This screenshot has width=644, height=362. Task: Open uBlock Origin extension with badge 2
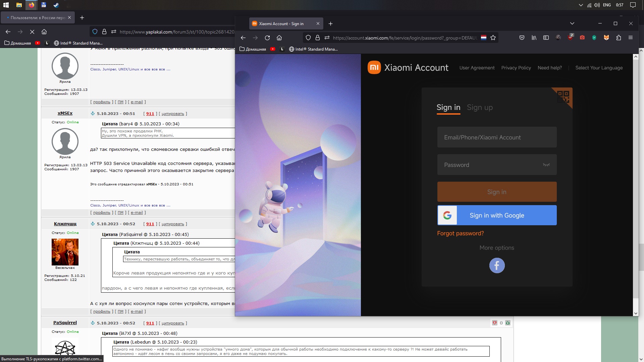pos(570,37)
